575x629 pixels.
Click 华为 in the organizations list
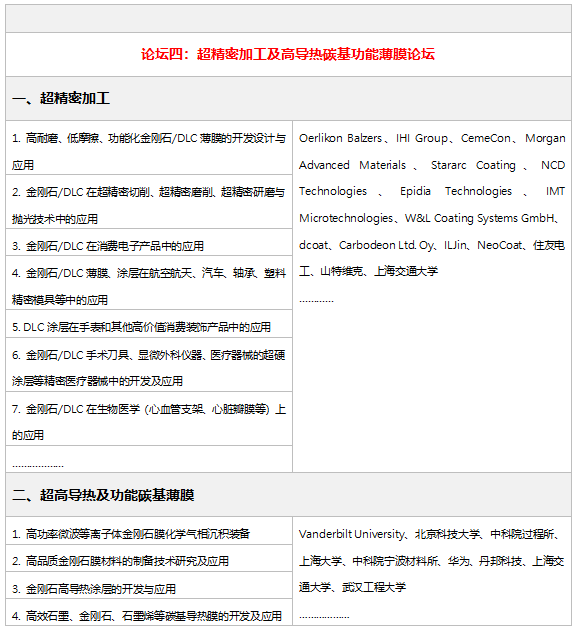(x=458, y=561)
